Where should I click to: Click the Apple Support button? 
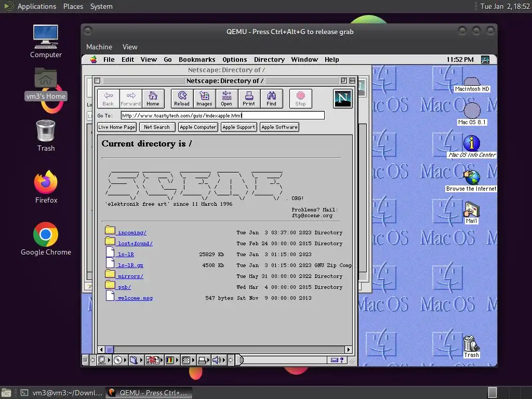[239, 127]
